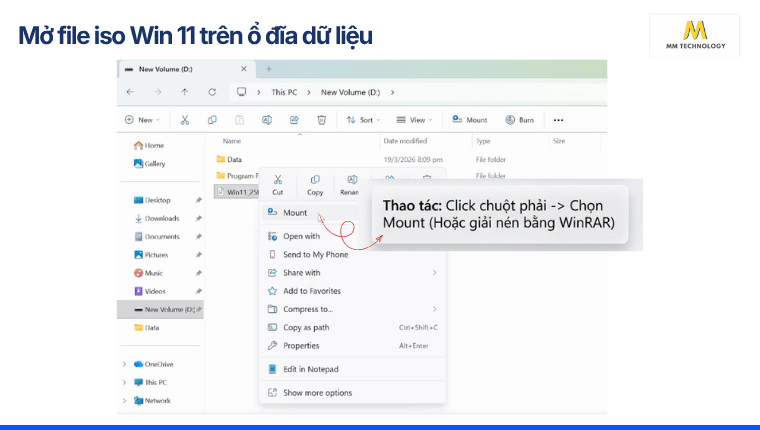Open the Sort dropdown
This screenshot has width=760, height=430.
[363, 120]
